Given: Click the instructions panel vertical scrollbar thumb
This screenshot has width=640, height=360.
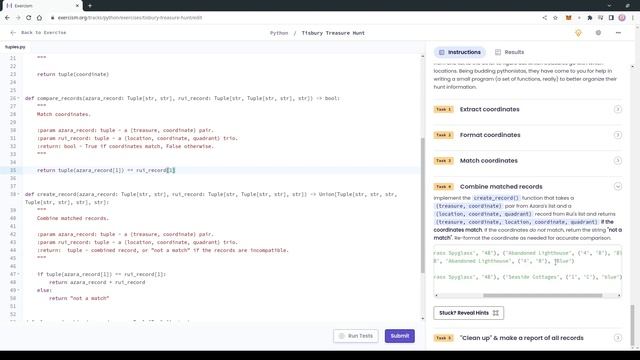Looking at the screenshot, I should [x=633, y=325].
